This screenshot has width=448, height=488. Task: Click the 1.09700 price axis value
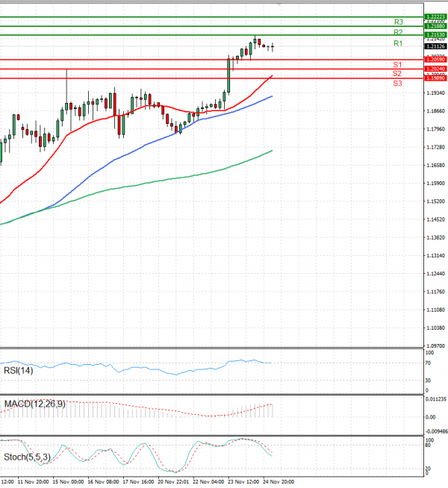[436, 345]
